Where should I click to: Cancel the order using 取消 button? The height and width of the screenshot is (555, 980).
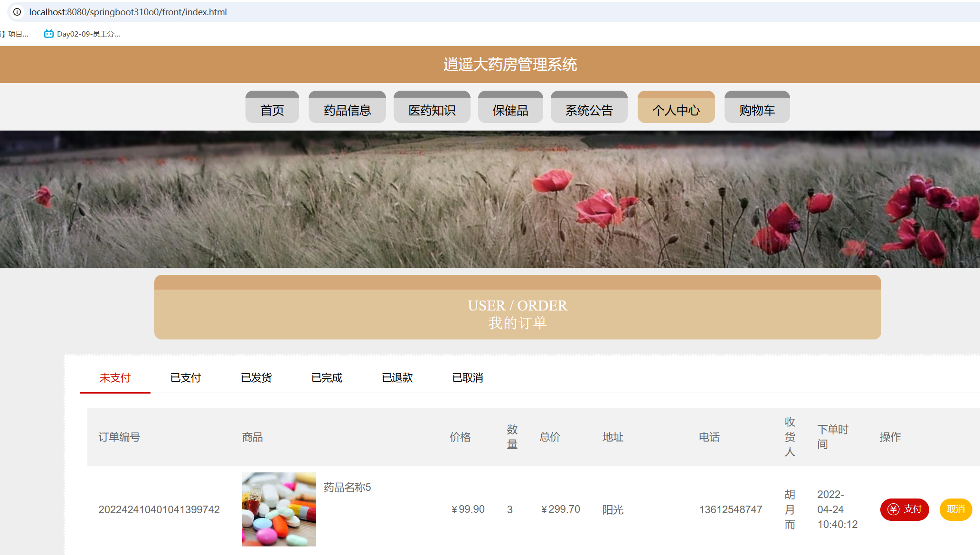point(956,509)
